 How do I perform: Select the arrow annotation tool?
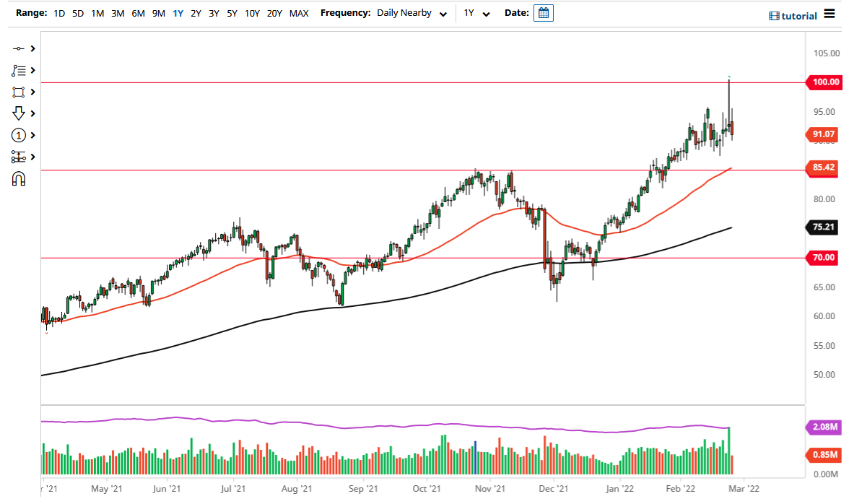coord(19,113)
